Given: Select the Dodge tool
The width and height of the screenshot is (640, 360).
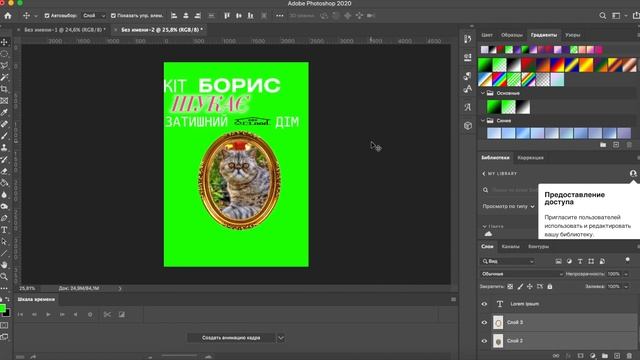Looking at the screenshot, I should 4,207.
